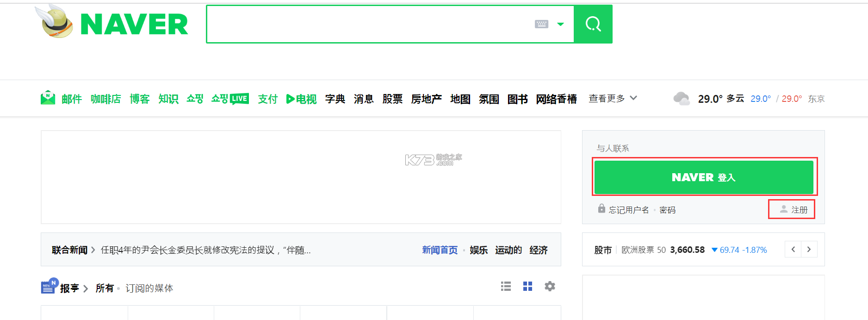The image size is (868, 320).
Task: Open the 联合新闻 headline about 修改宪法
Action: tap(205, 250)
